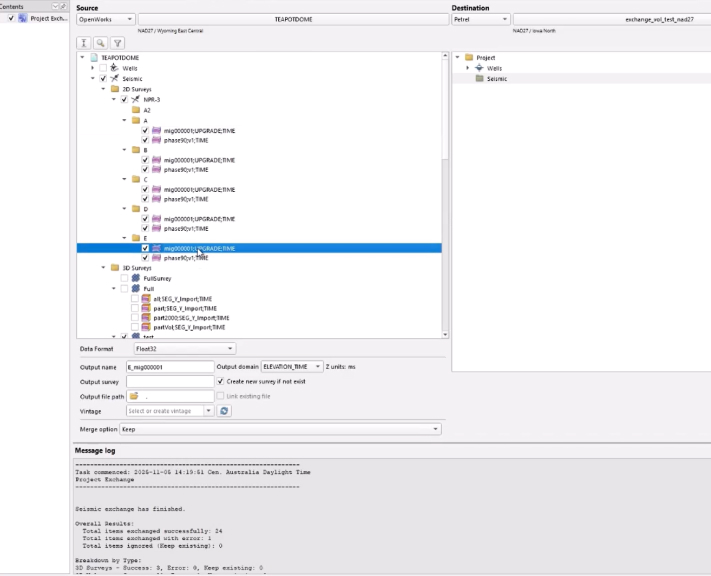Open the Output domain ELEVATION_TIME dropdown

click(292, 367)
